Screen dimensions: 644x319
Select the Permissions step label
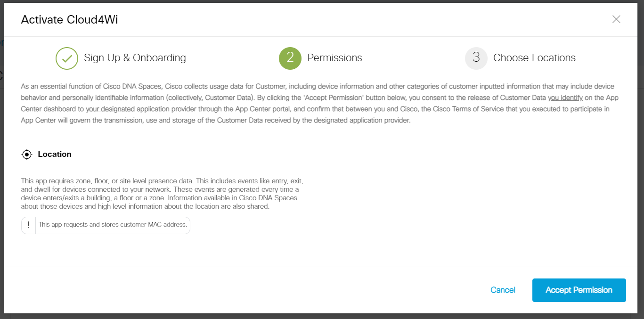click(x=334, y=58)
